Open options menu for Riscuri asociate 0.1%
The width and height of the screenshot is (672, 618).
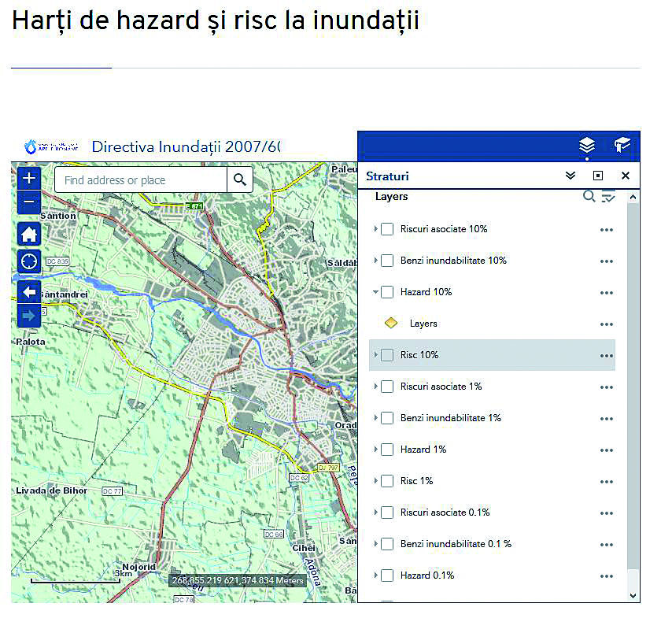click(606, 513)
